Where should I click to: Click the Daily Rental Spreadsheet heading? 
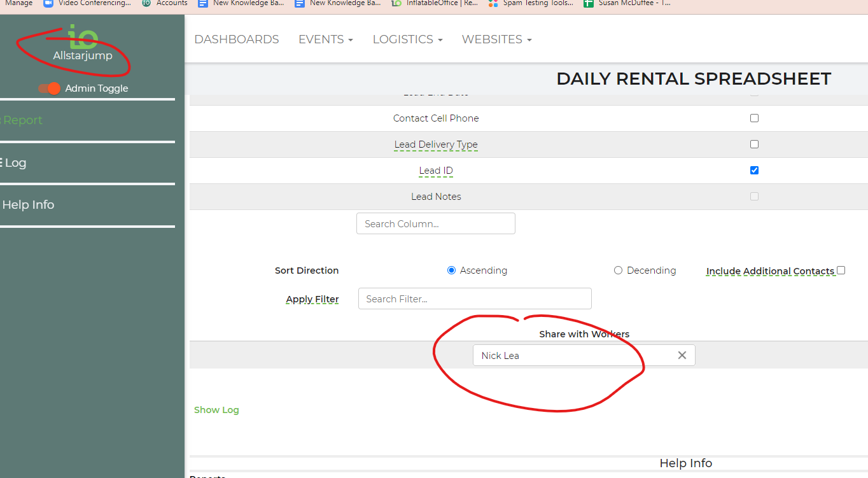(694, 79)
